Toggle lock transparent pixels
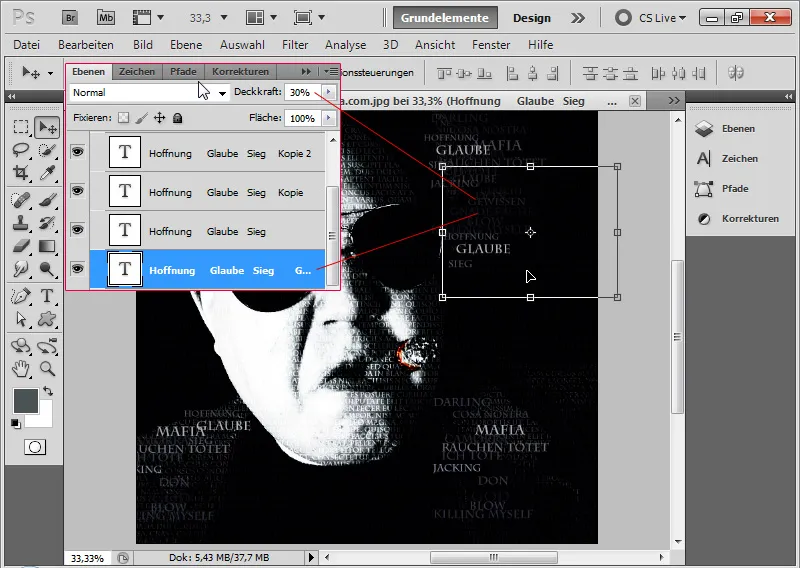800x568 pixels. pyautogui.click(x=123, y=118)
